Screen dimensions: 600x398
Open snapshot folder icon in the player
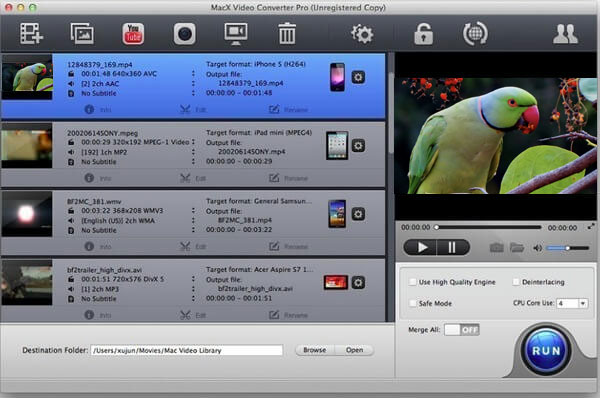(517, 248)
